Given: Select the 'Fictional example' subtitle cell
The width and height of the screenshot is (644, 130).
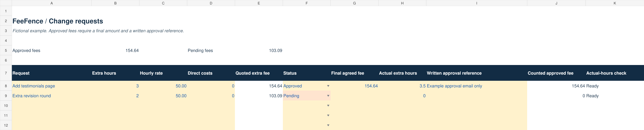Looking at the screenshot, I should click(98, 31).
